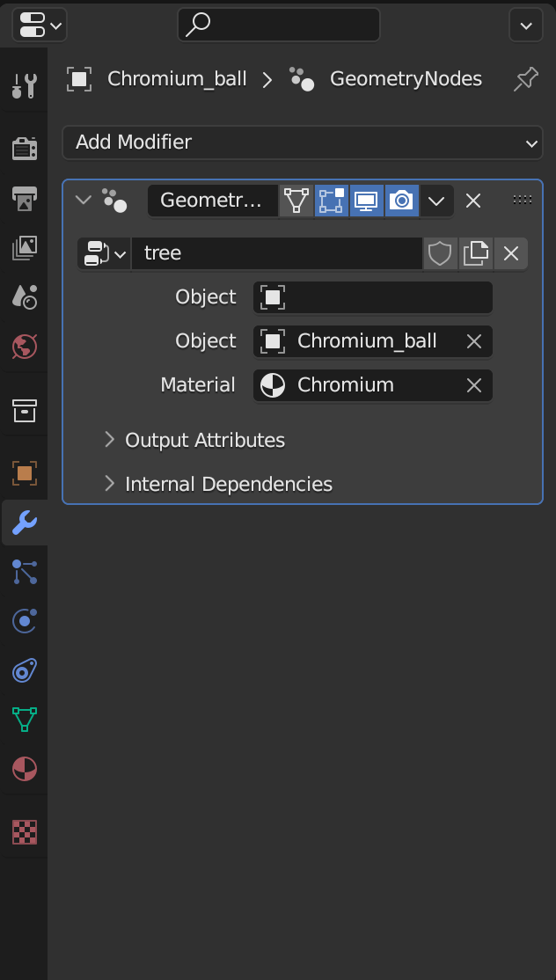Click the GeometryNodes breadcrumb text
This screenshot has height=980, width=556.
tap(406, 79)
